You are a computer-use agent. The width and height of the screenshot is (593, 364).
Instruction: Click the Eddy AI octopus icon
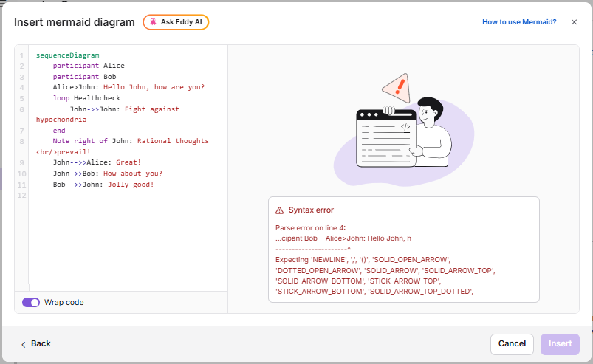pos(153,22)
